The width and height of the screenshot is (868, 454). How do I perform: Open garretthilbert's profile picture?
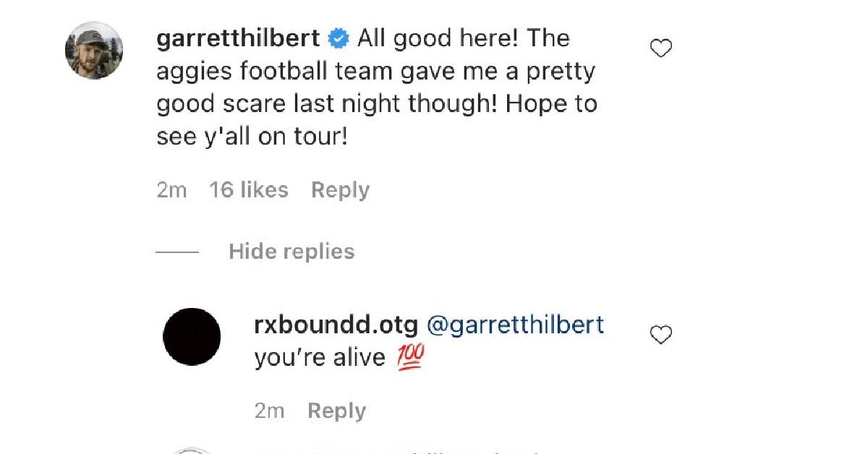coord(95,50)
